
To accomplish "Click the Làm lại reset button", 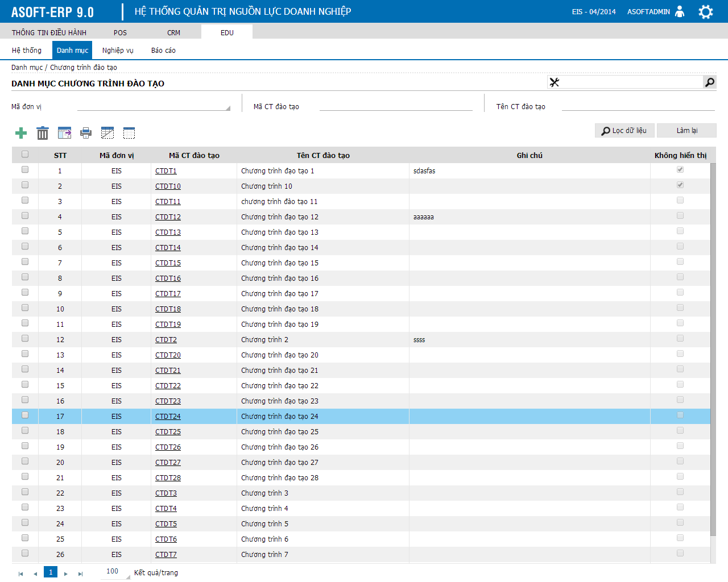I will click(x=686, y=131).
